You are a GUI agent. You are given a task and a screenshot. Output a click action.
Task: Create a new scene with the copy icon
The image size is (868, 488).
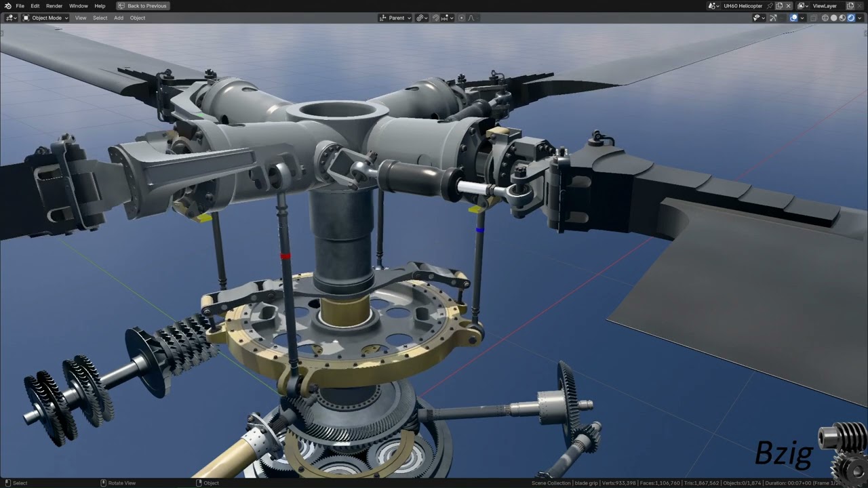tap(780, 5)
